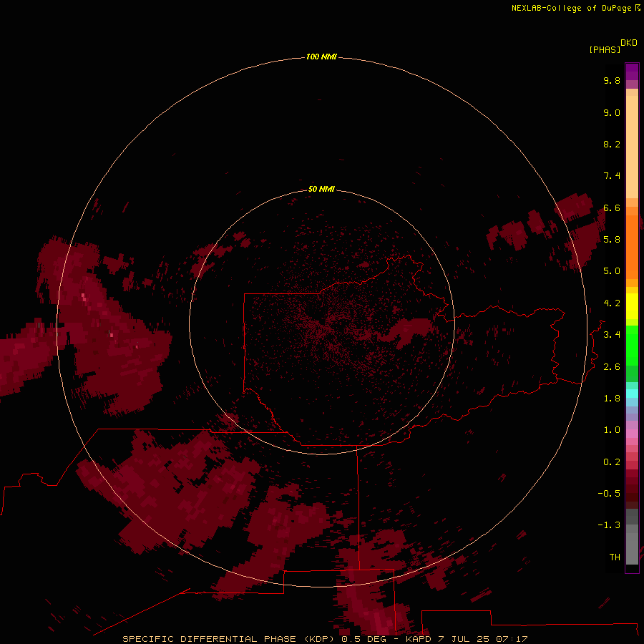
Task: Pick the orange color bar segment
Action: pyautogui.click(x=632, y=248)
